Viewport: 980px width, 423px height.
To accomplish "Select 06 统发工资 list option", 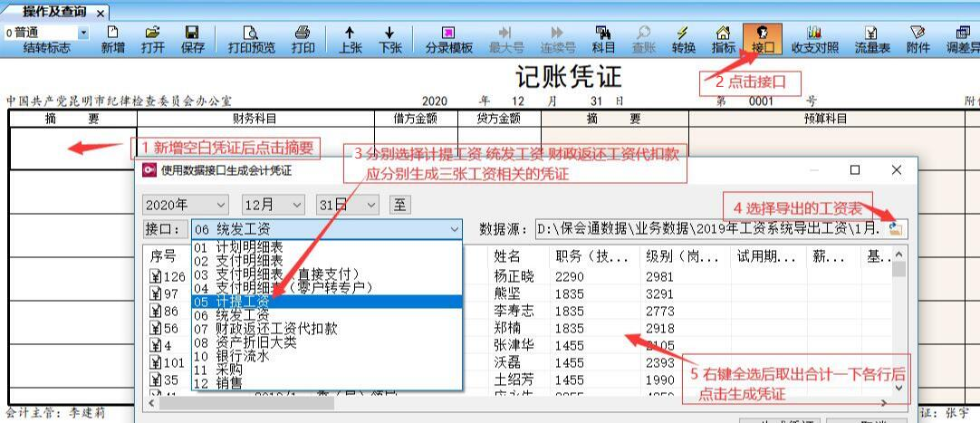I will coord(326,315).
